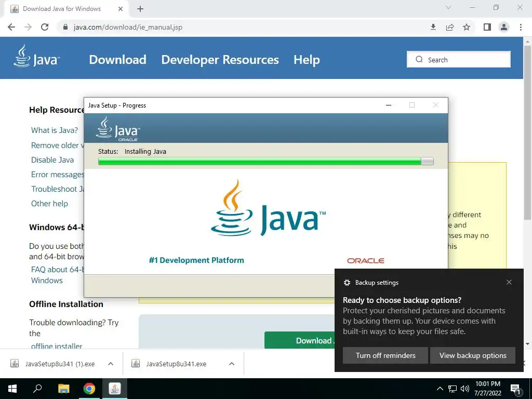The image size is (532, 399).
Task: Dismiss the Backup settings notification
Action: (509, 282)
